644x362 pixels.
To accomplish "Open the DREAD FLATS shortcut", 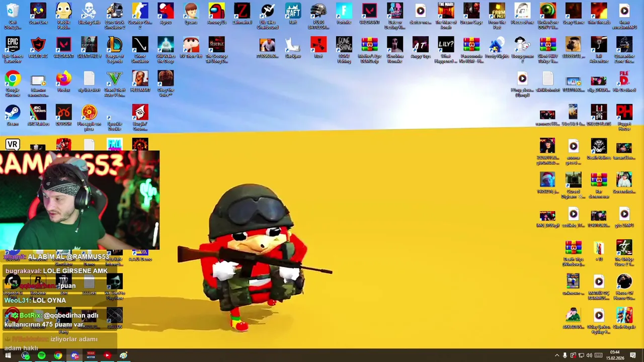I will coord(599,115).
